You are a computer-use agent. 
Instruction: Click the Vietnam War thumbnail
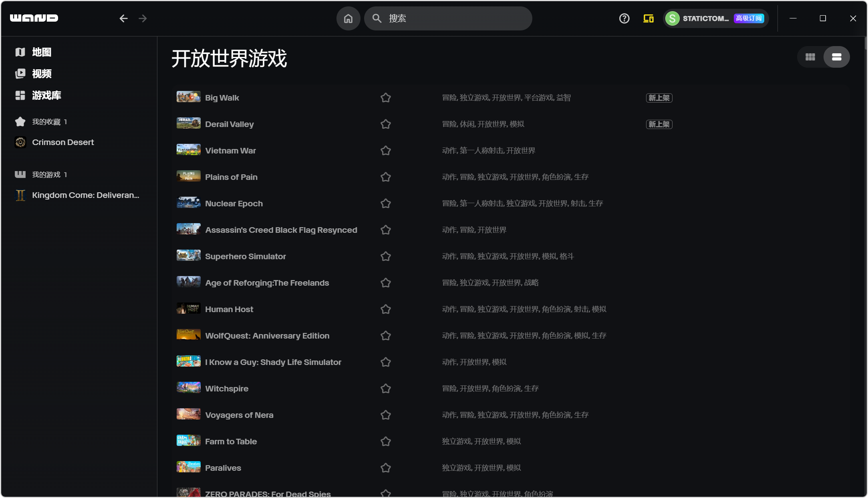tap(189, 150)
